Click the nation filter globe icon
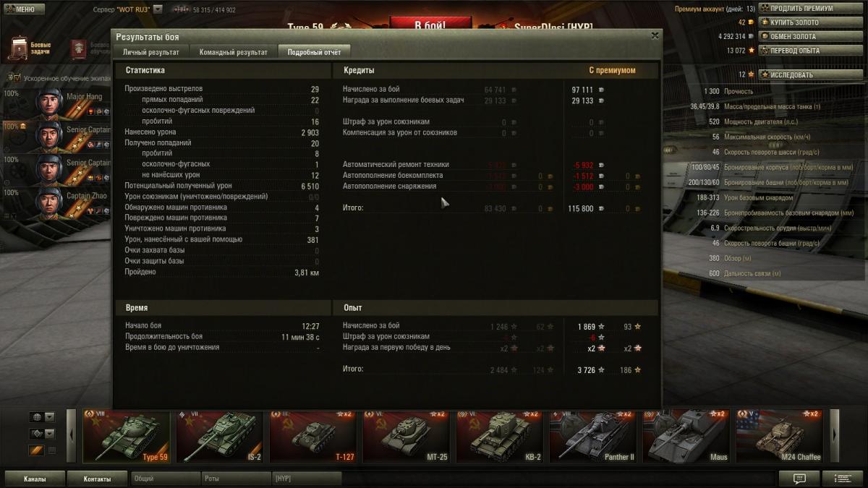868x488 pixels. (37, 417)
